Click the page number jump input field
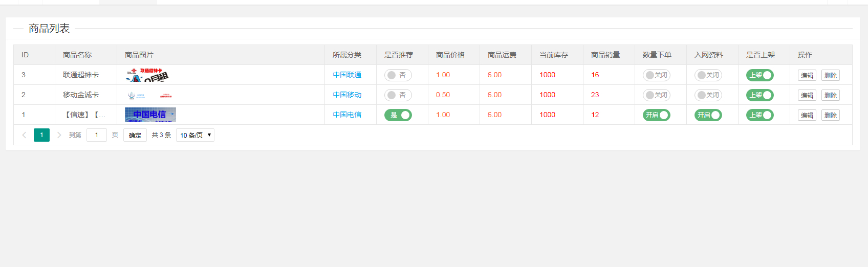The width and height of the screenshot is (868, 267). click(96, 135)
